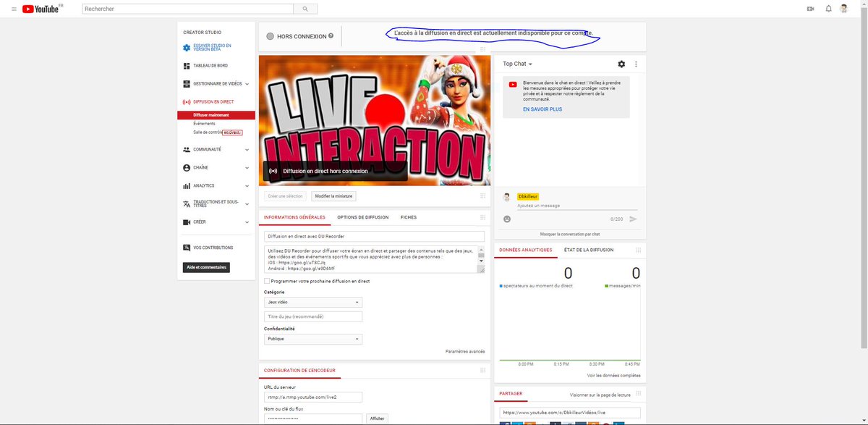This screenshot has height=425, width=868.
Task: Click the Chaîne account icon
Action: (187, 167)
